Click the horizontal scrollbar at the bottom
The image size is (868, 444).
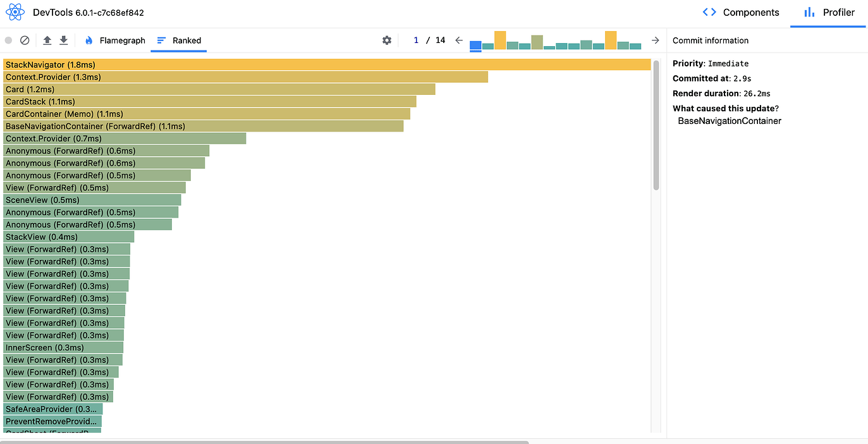click(x=266, y=440)
